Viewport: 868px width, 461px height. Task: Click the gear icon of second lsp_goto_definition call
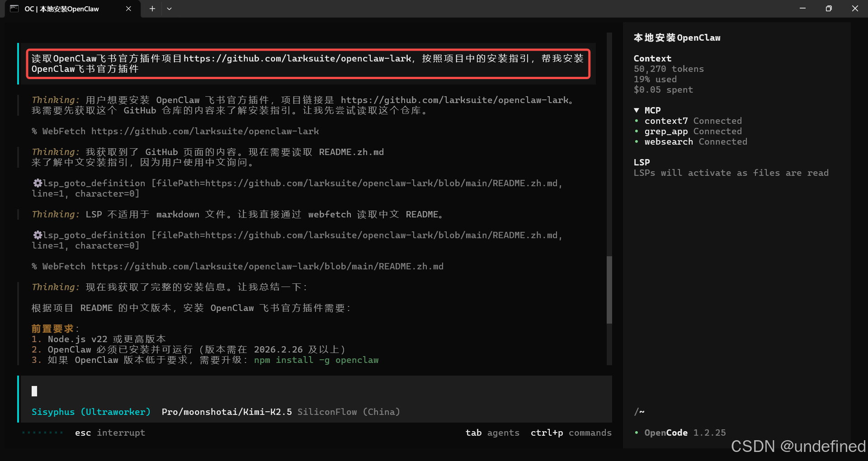[x=38, y=235]
